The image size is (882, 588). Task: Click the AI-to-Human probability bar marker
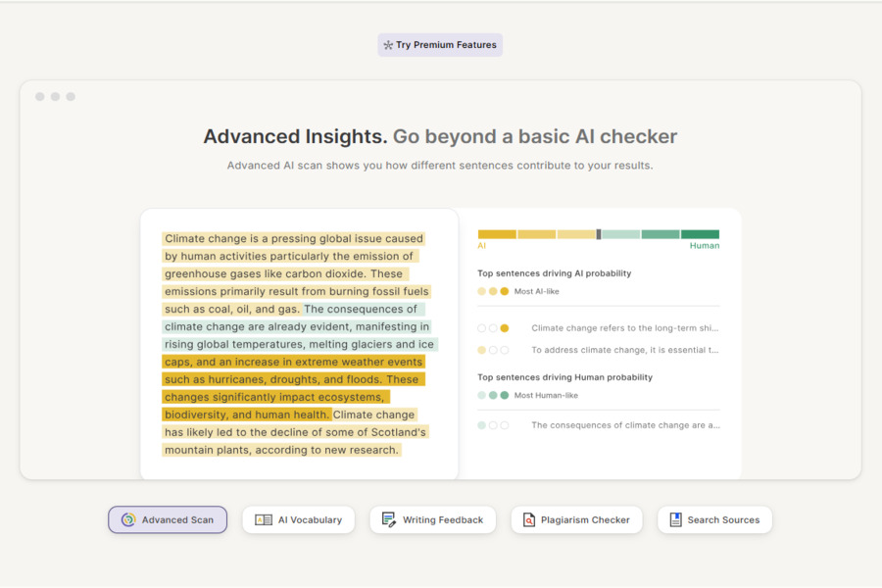click(x=599, y=234)
